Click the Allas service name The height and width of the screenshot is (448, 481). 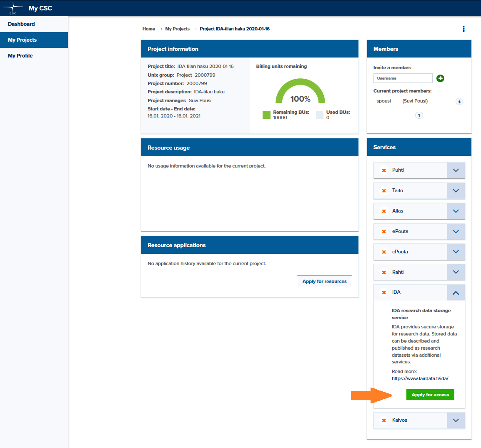coord(398,211)
